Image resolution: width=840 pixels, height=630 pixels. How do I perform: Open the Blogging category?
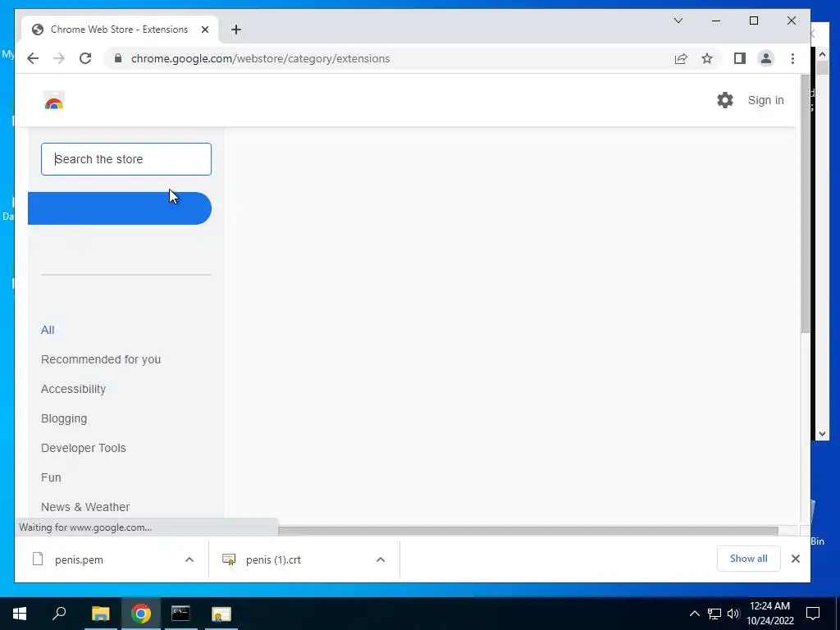(64, 418)
